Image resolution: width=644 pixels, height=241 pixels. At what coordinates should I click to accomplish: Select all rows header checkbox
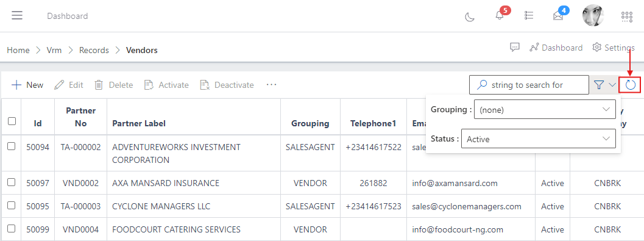12,121
